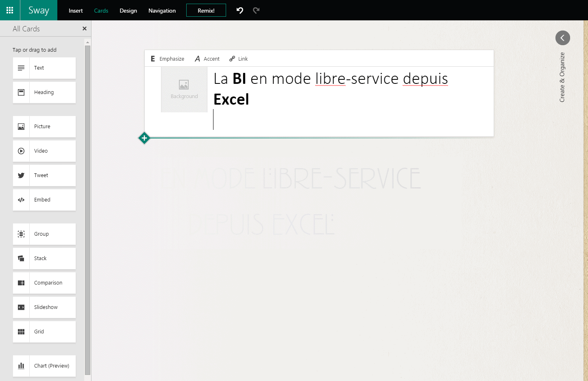Open the Office app launcher grid
The image size is (588, 381).
10,10
